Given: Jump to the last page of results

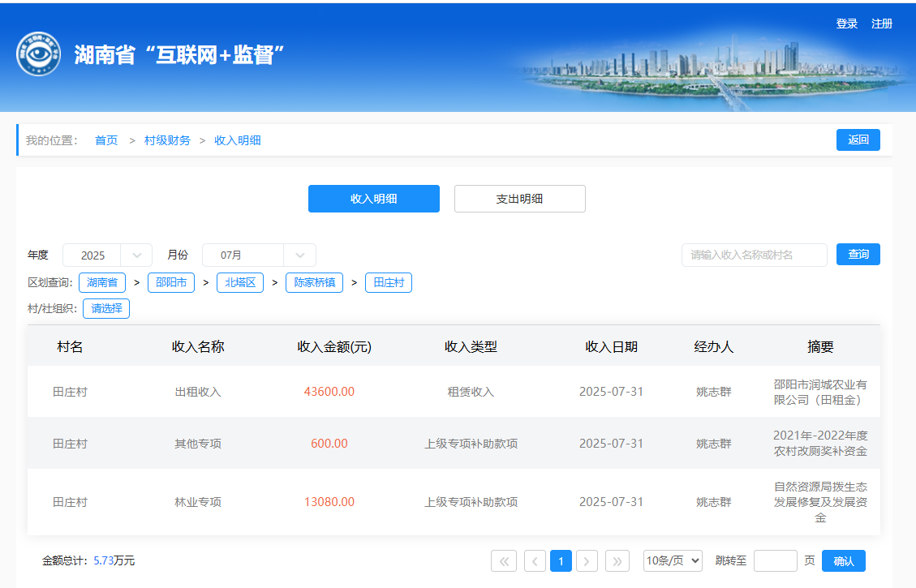Looking at the screenshot, I should point(617,560).
